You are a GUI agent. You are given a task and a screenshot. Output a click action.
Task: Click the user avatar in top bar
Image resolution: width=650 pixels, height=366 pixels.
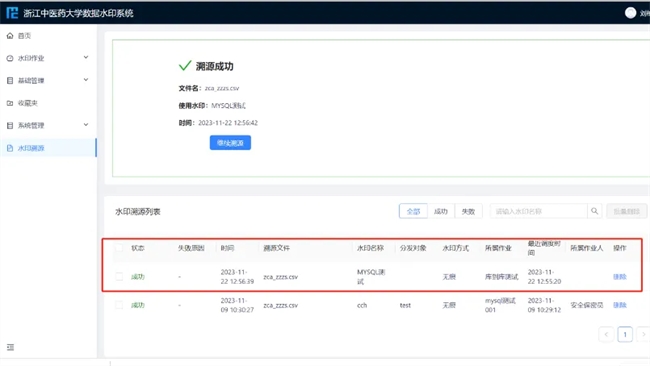point(631,13)
